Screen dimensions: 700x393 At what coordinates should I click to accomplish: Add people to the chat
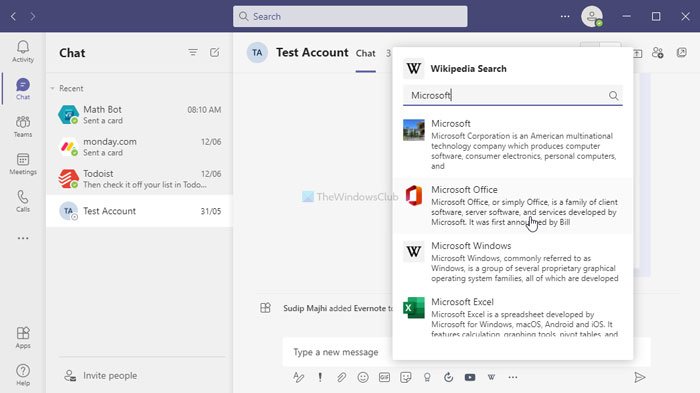click(658, 53)
